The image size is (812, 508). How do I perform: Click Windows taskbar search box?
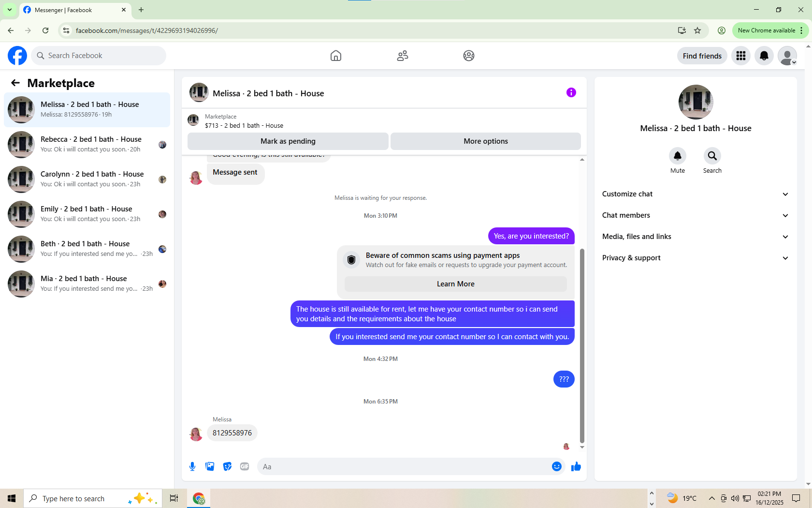[x=92, y=498]
